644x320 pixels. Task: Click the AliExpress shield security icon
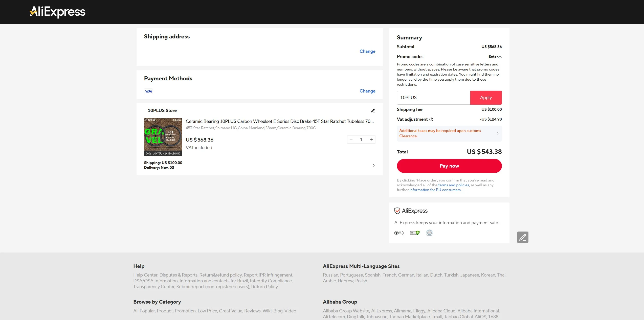[x=397, y=211]
